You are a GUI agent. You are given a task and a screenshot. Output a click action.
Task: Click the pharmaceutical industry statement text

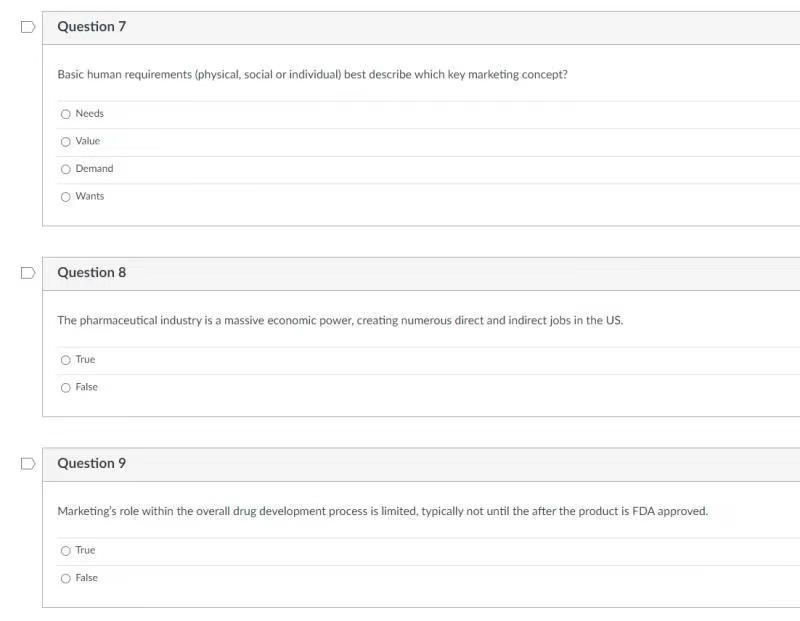[x=340, y=320]
